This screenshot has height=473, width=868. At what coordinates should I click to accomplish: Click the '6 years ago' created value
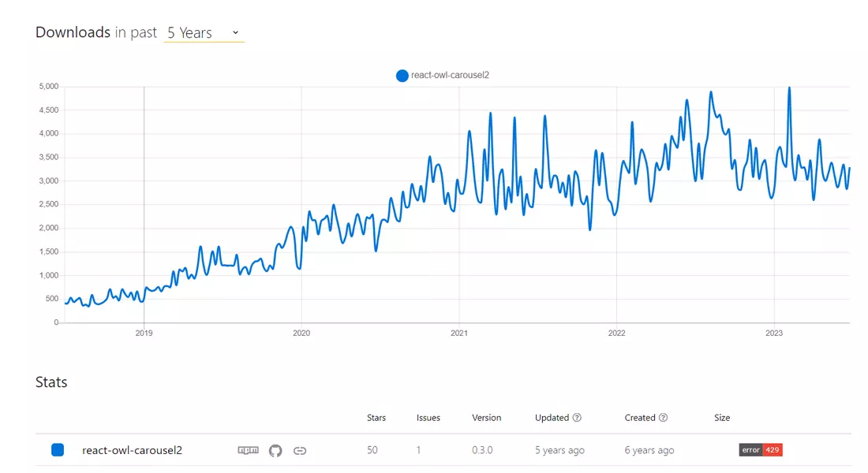pos(649,450)
